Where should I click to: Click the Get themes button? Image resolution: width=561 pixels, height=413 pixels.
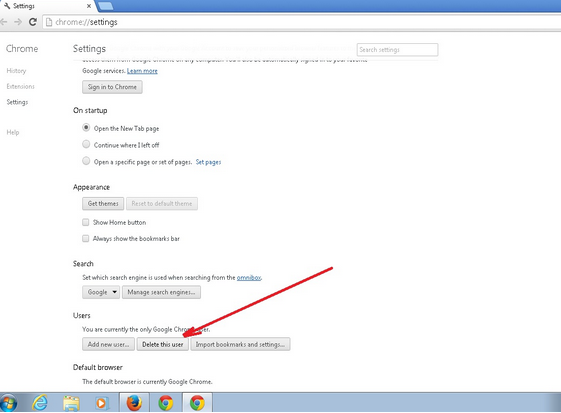tap(103, 204)
